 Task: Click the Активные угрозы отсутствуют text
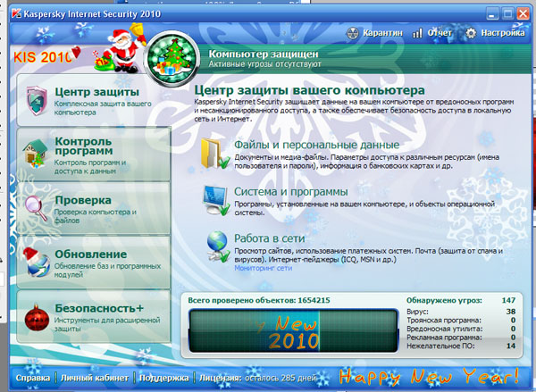point(265,64)
